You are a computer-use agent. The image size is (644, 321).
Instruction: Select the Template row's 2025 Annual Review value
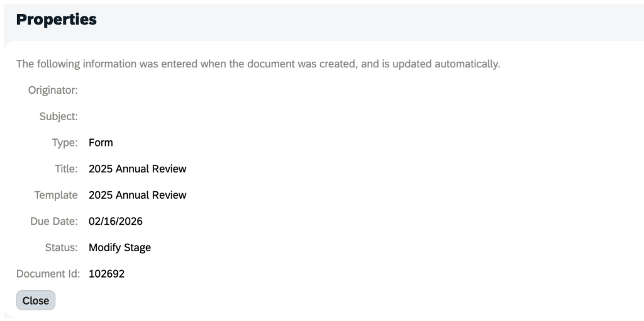[138, 195]
